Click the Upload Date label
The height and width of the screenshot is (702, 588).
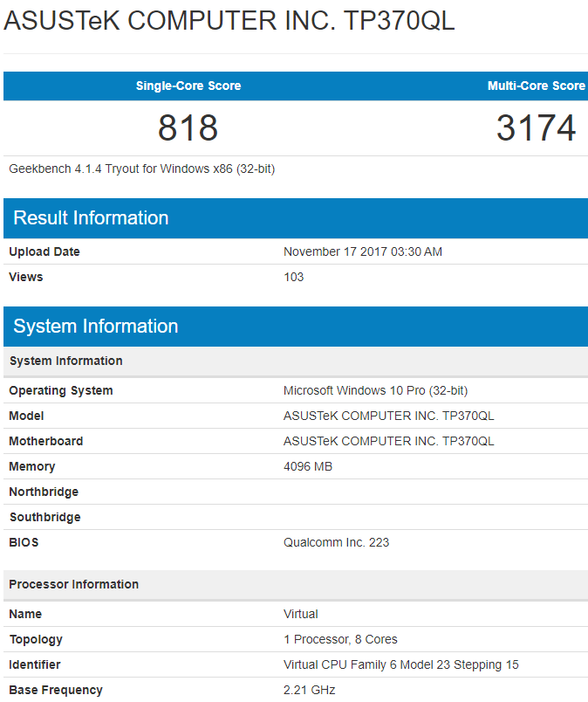[44, 251]
